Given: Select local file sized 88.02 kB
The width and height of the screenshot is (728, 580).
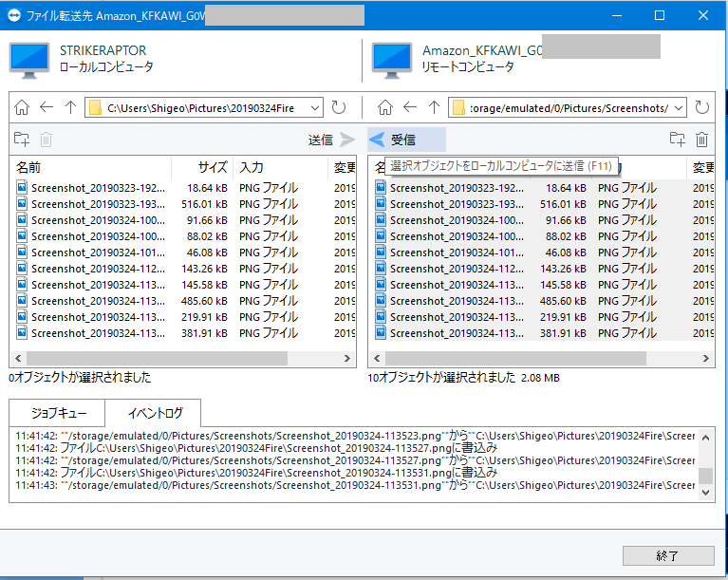Looking at the screenshot, I should (183, 236).
